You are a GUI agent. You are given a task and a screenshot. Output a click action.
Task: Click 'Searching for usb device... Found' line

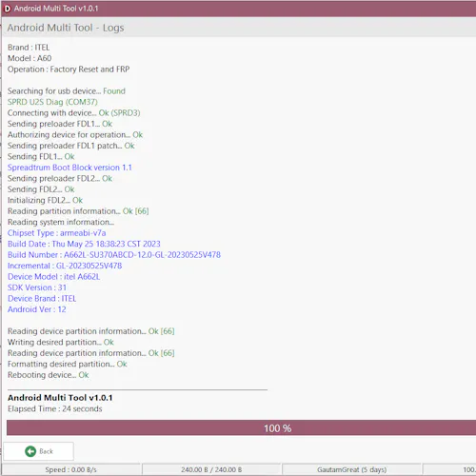point(67,91)
